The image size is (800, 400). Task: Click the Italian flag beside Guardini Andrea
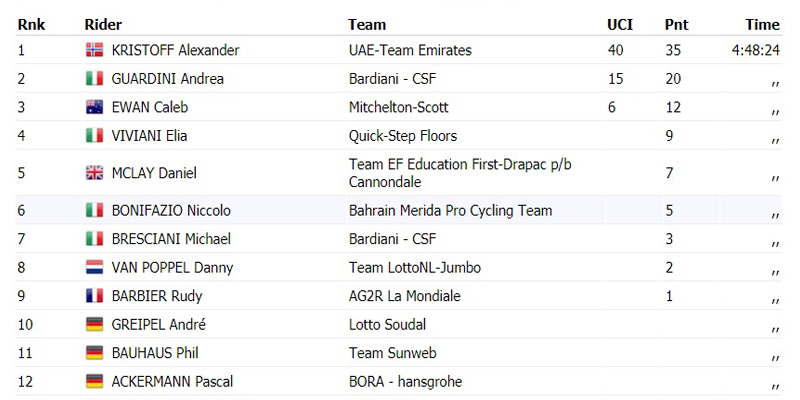click(94, 79)
